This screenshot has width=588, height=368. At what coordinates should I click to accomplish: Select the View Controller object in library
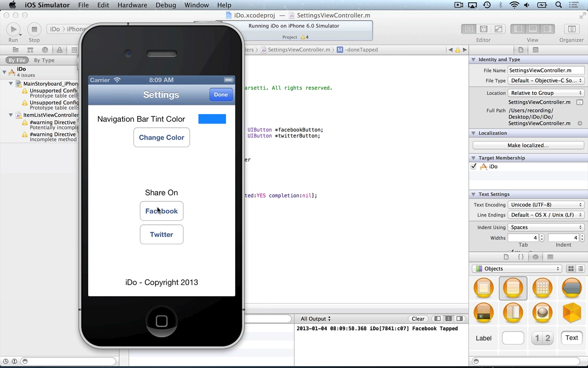tap(484, 288)
